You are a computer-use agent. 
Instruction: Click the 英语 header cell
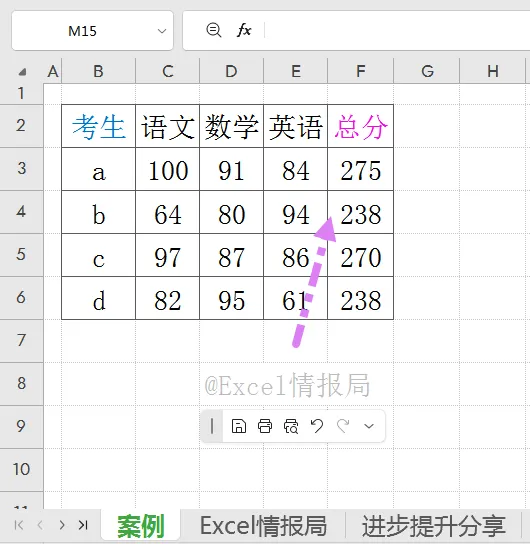point(296,126)
